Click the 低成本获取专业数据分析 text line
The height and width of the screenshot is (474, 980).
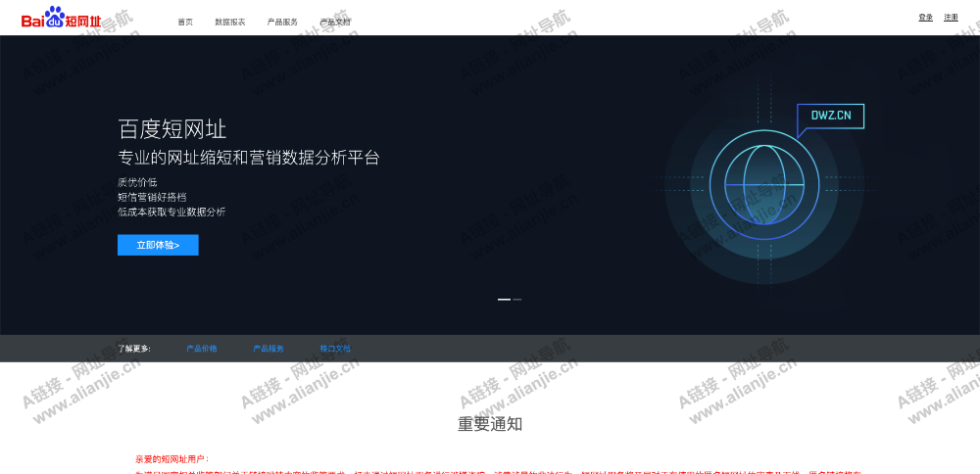(x=171, y=212)
